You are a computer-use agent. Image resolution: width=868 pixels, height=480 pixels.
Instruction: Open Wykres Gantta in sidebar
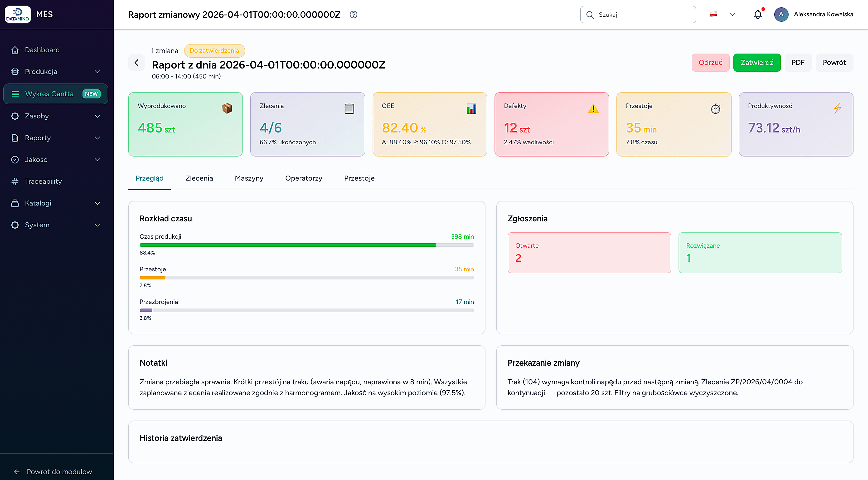[x=56, y=94]
